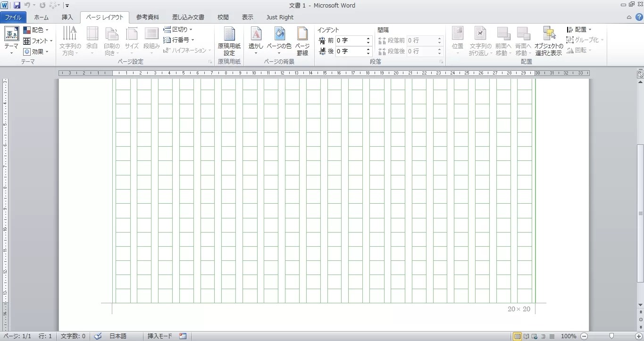Switch to print layout view button
Viewport: 644px width, 341px height.
pos(518,336)
